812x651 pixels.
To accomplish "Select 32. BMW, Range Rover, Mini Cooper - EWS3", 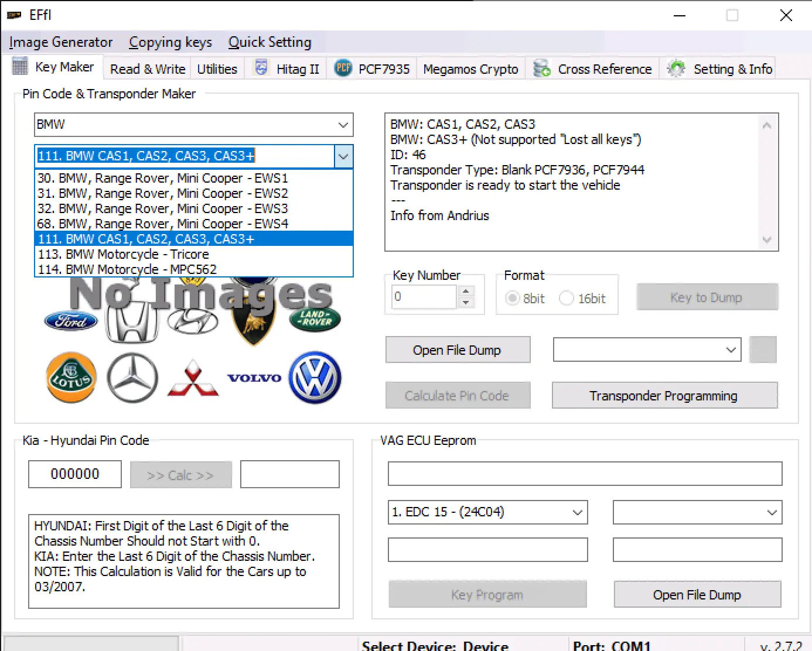I will click(x=194, y=208).
